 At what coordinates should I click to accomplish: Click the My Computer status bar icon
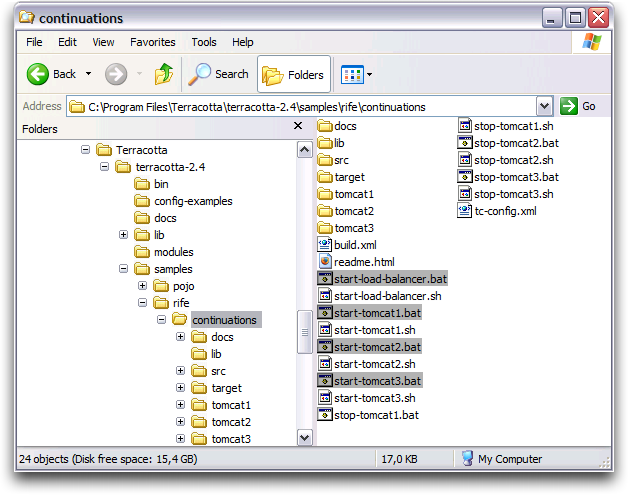point(467,458)
